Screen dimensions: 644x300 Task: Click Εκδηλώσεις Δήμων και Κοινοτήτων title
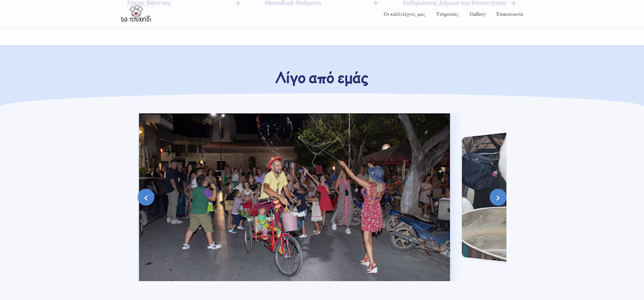pyautogui.click(x=454, y=3)
